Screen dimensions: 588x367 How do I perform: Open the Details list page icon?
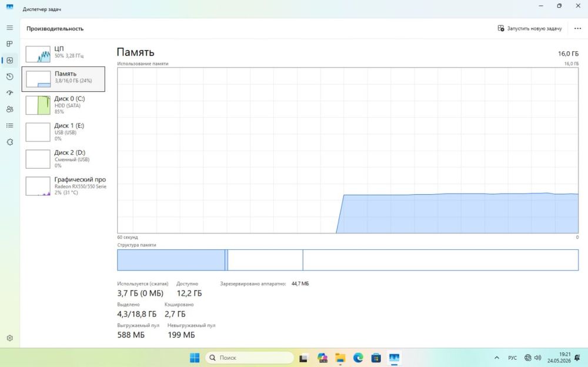(10, 125)
